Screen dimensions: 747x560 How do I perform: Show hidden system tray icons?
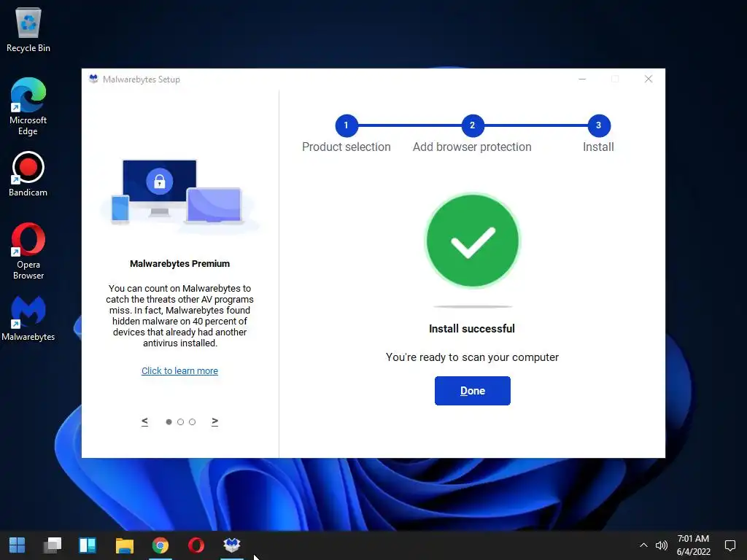pos(643,545)
